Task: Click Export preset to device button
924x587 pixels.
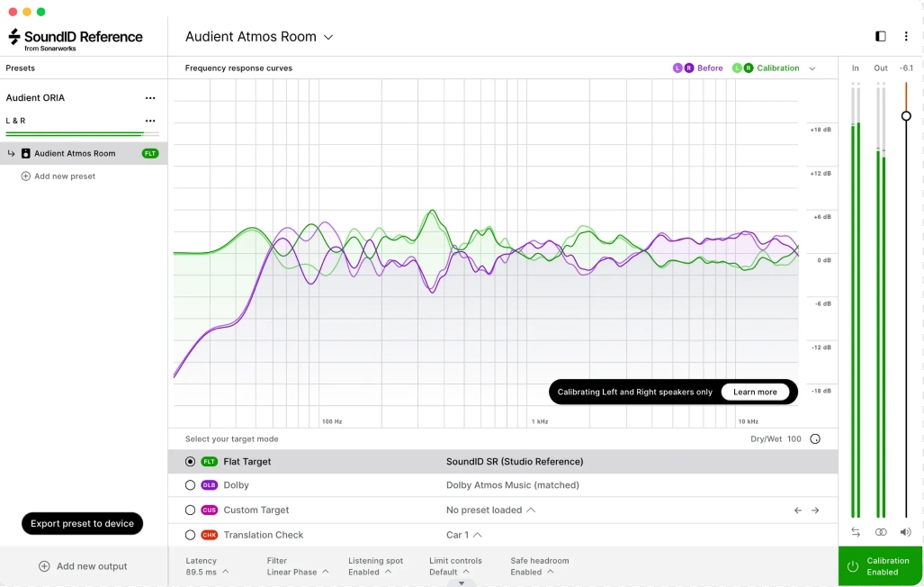Action: tap(83, 524)
